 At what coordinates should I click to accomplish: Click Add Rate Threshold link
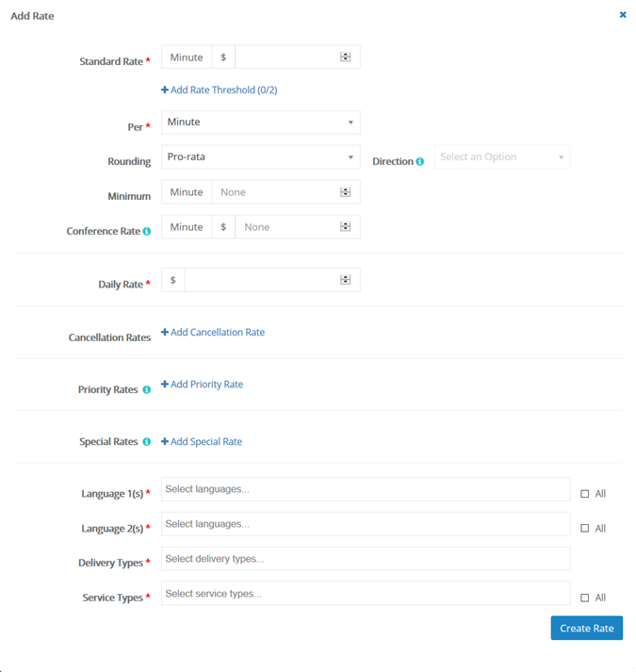(220, 90)
